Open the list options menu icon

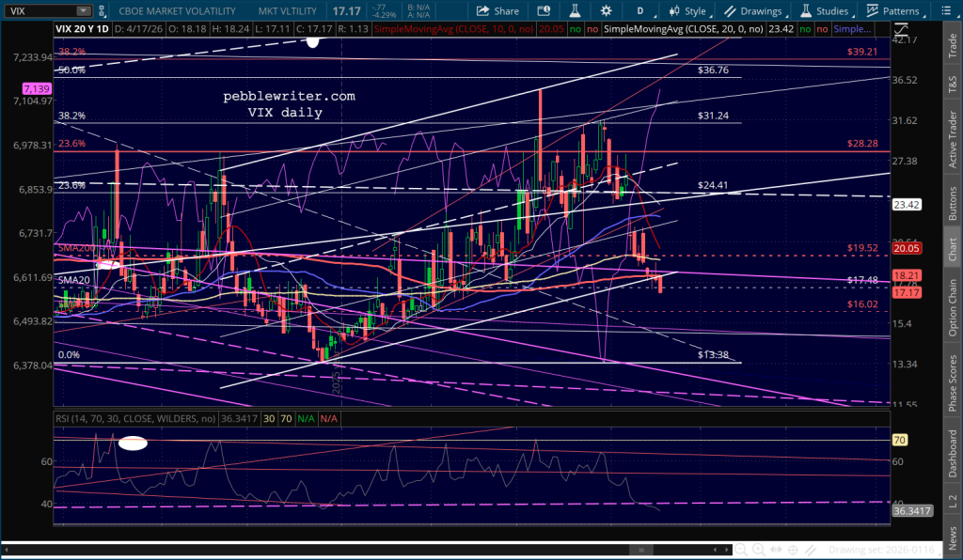[x=946, y=11]
